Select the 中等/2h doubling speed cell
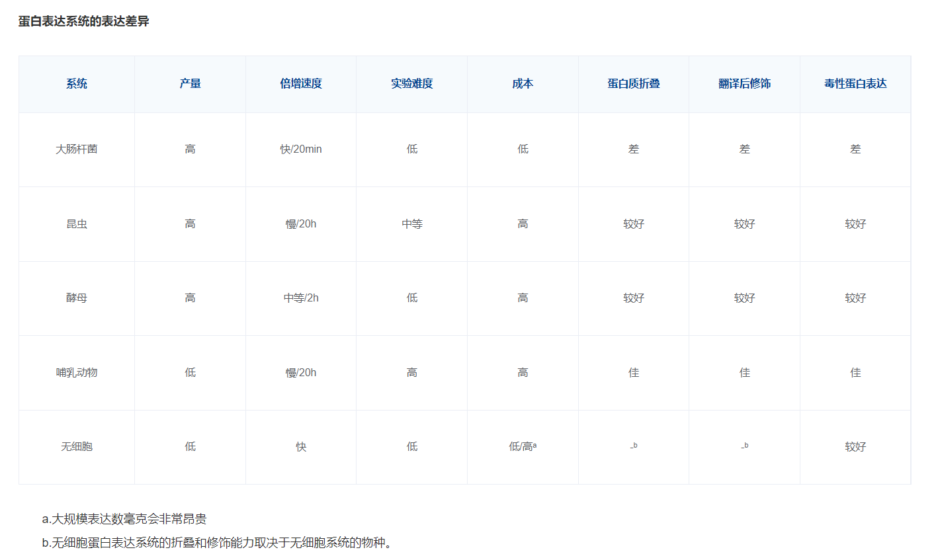Image resolution: width=938 pixels, height=560 pixels. [301, 298]
